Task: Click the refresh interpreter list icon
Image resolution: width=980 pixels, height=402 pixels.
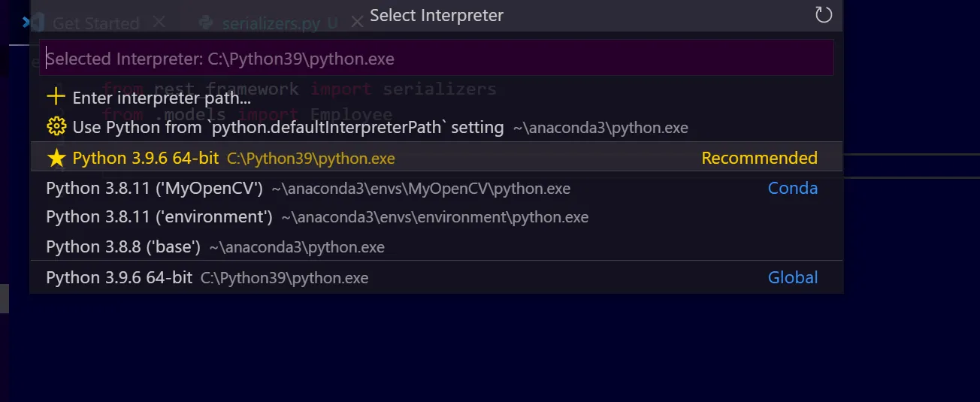Action: tap(824, 15)
